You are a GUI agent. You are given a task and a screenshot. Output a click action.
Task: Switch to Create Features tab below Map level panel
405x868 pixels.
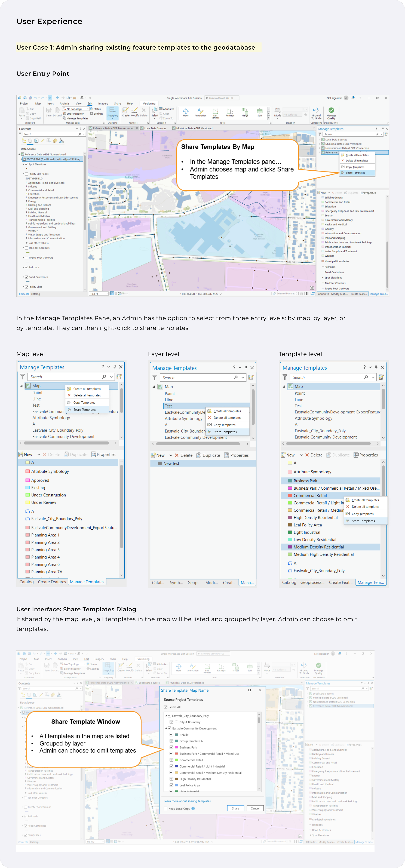[x=52, y=582]
